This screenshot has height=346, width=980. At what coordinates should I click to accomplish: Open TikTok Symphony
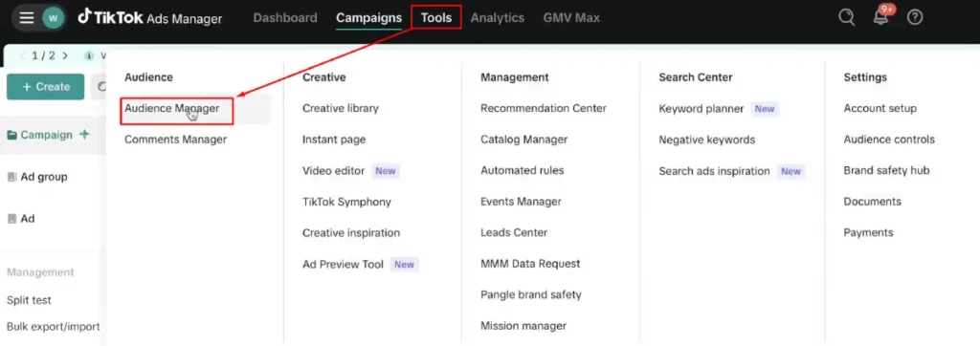pos(346,202)
